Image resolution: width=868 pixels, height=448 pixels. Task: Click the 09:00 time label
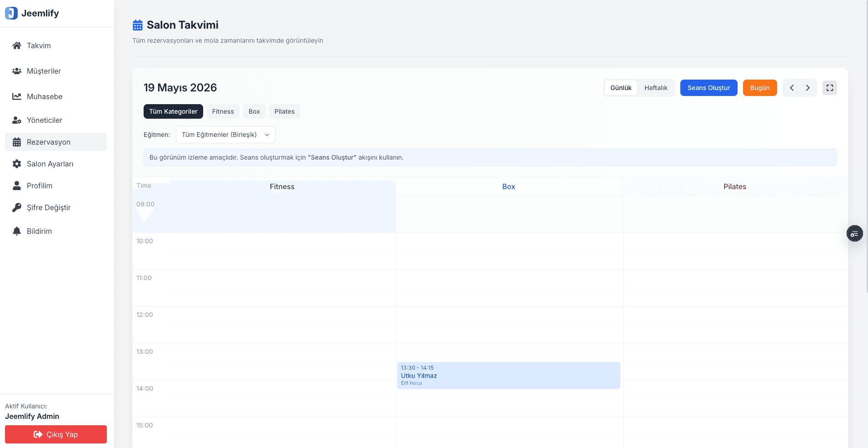click(x=145, y=204)
